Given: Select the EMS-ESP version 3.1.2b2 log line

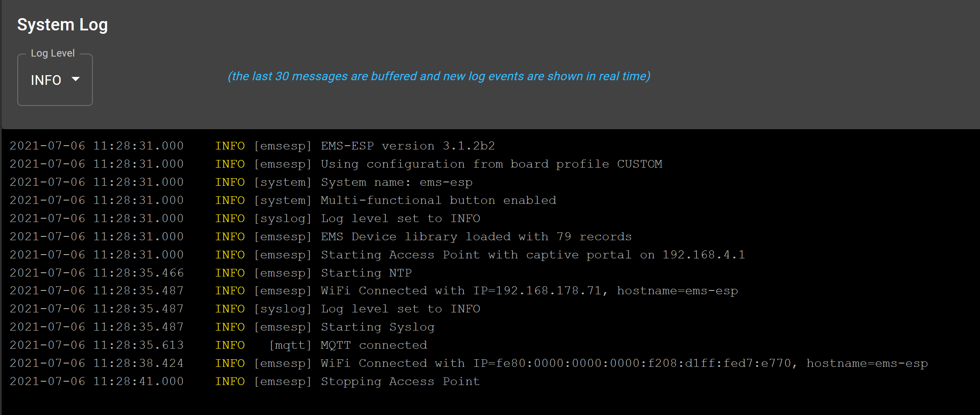Looking at the screenshot, I should [x=407, y=145].
